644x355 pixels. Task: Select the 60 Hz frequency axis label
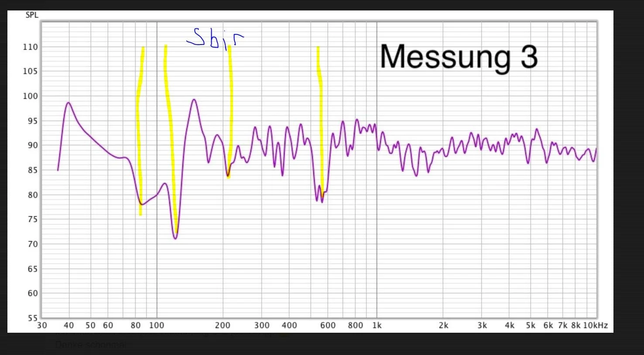tap(108, 325)
